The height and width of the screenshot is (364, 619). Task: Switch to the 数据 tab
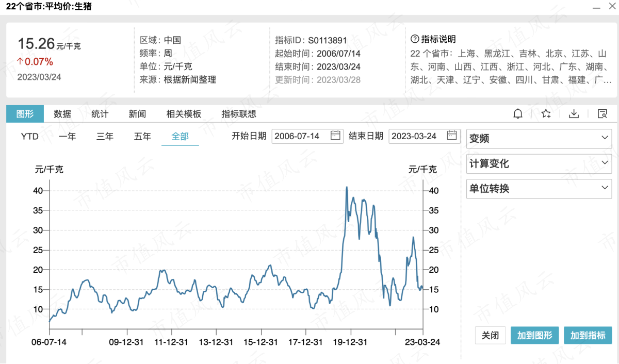click(x=62, y=114)
